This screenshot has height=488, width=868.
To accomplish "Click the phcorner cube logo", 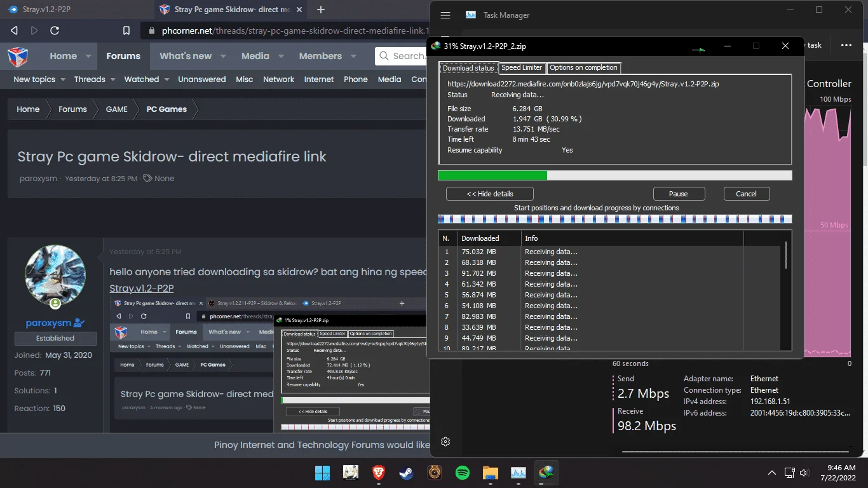I will [x=18, y=56].
